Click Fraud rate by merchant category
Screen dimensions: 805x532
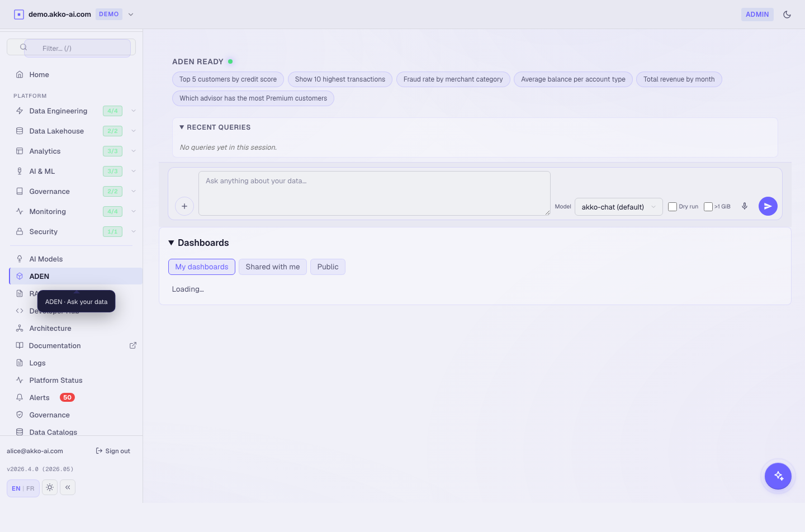[453, 79]
